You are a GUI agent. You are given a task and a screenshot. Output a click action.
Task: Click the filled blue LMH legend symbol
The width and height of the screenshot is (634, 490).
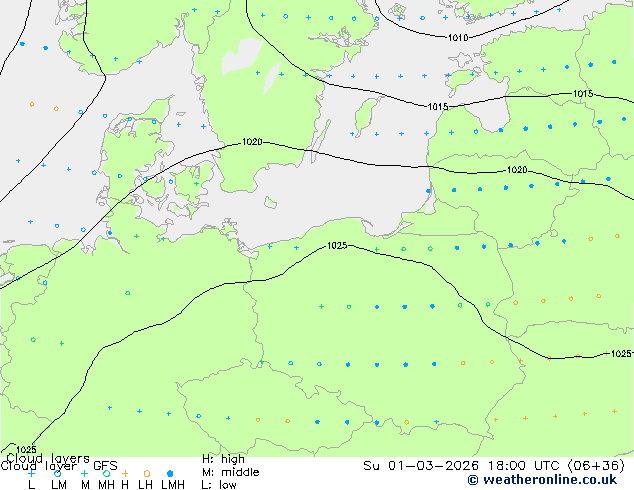coord(170,473)
